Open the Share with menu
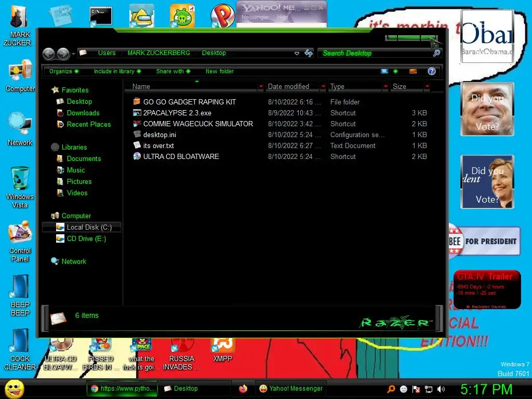This screenshot has width=532, height=399. coord(173,71)
